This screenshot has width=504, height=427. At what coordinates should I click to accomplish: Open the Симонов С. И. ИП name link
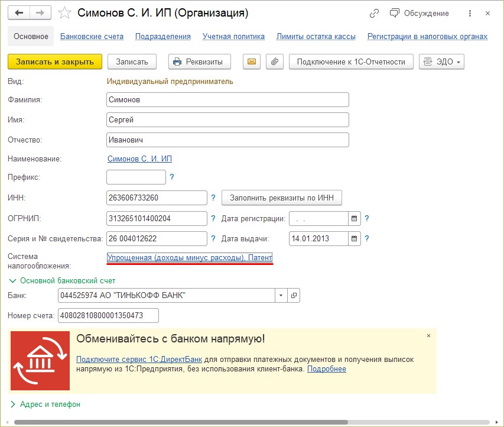pyautogui.click(x=139, y=158)
